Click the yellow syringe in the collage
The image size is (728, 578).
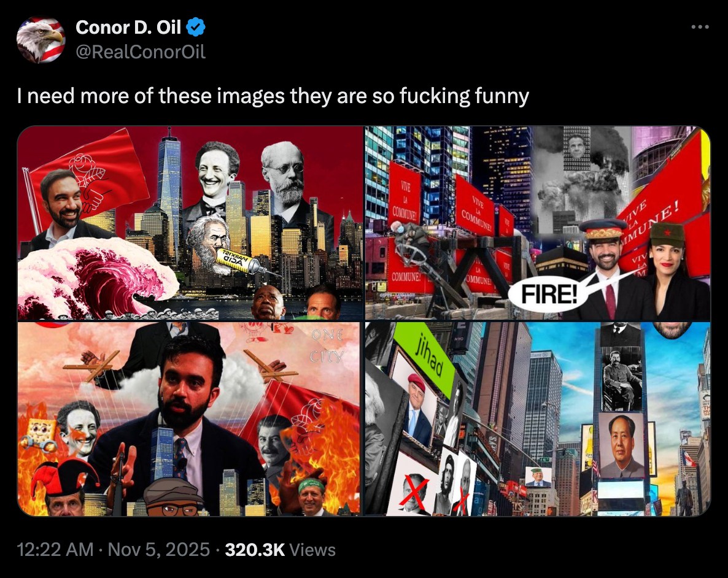point(244,261)
